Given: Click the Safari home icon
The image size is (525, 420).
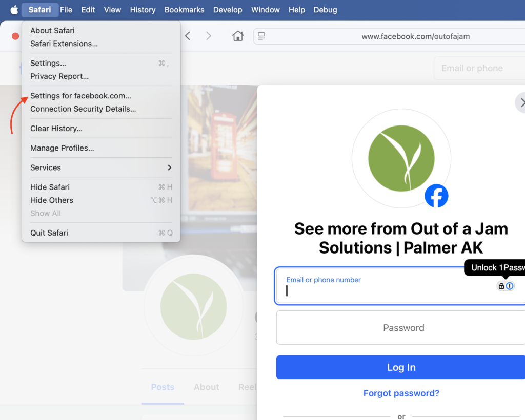Looking at the screenshot, I should 237,36.
